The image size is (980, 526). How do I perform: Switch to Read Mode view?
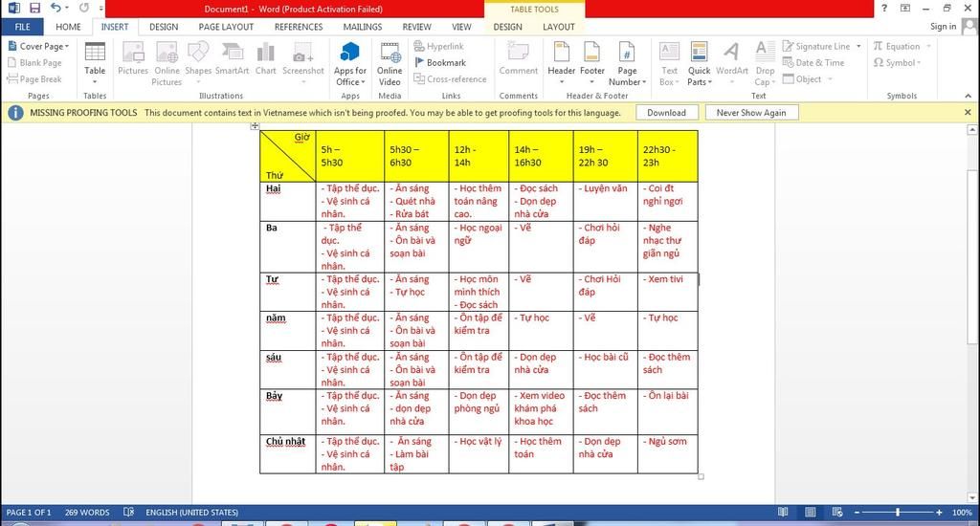[x=783, y=513]
